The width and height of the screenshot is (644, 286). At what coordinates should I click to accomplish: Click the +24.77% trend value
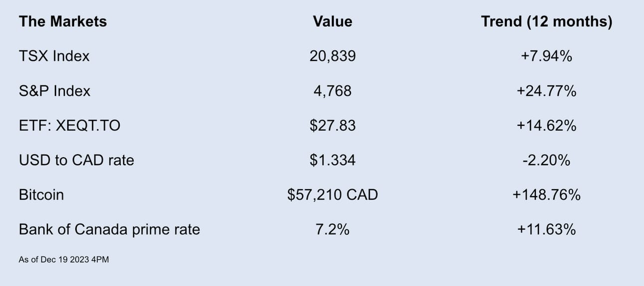point(546,91)
